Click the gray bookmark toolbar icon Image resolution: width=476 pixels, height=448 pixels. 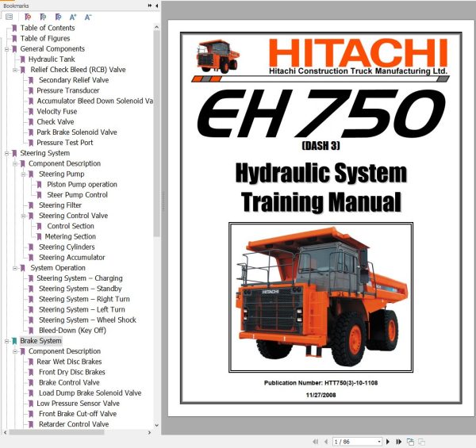(43, 17)
